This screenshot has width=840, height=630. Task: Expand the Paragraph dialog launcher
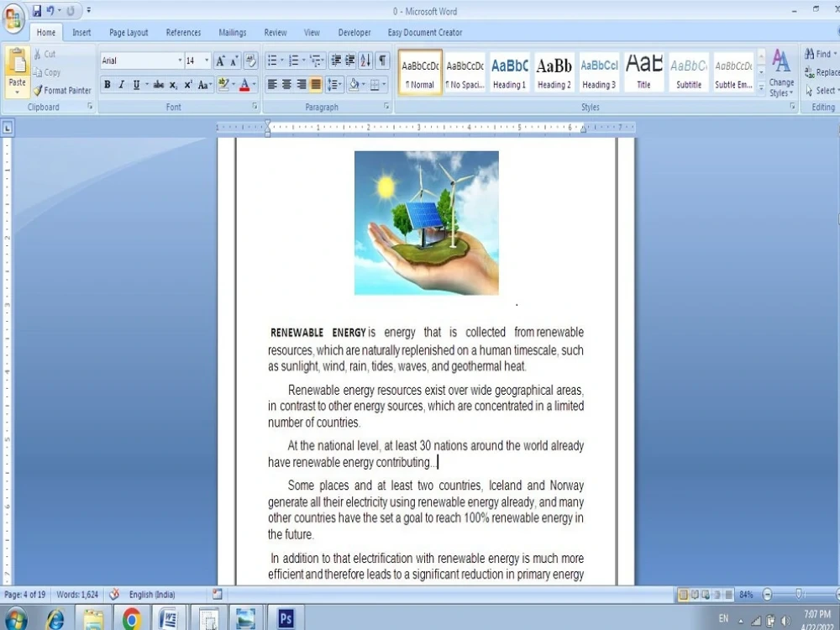386,107
